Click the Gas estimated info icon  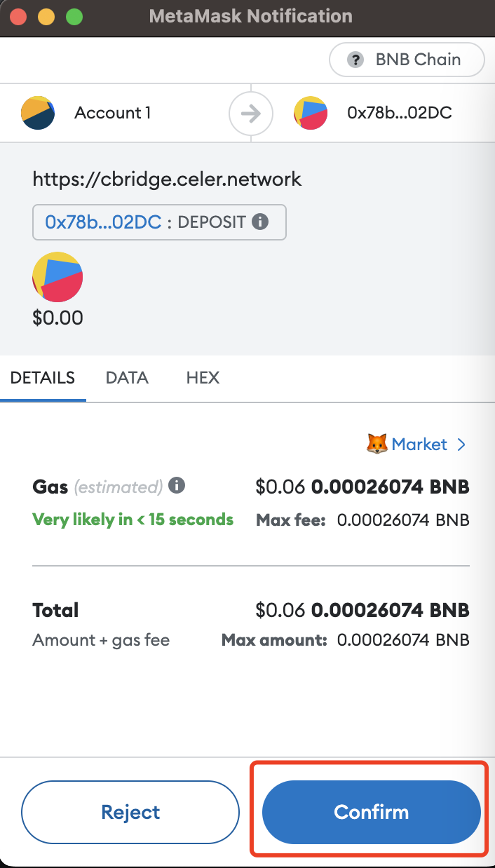[177, 485]
